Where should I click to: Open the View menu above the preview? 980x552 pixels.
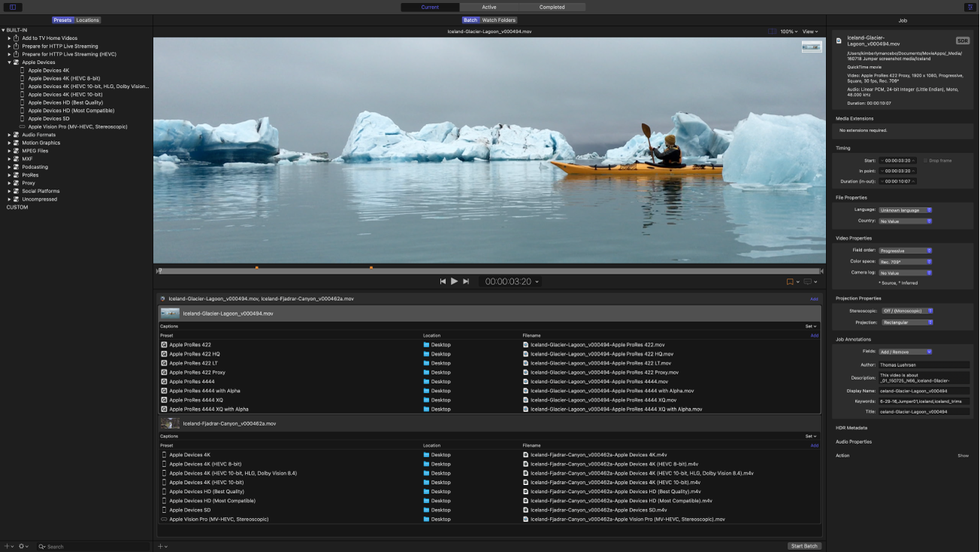coord(809,31)
